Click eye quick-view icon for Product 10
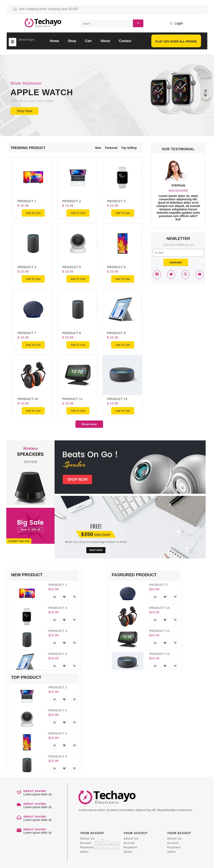This screenshot has height=868, width=214. (155, 620)
